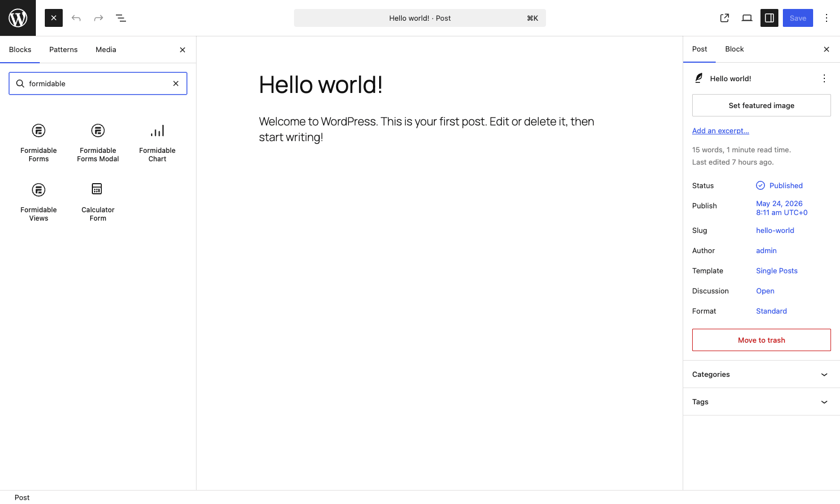Screen dimensions: 840x504
Task: Switch to the Block settings tab
Action: pos(734,49)
